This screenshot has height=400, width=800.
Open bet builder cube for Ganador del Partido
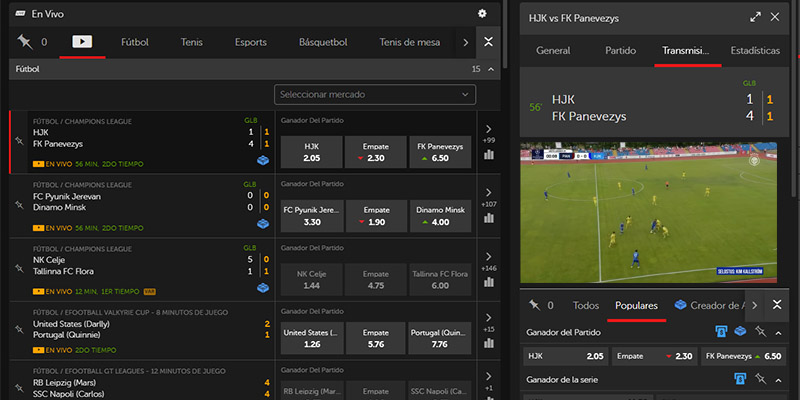click(x=740, y=332)
